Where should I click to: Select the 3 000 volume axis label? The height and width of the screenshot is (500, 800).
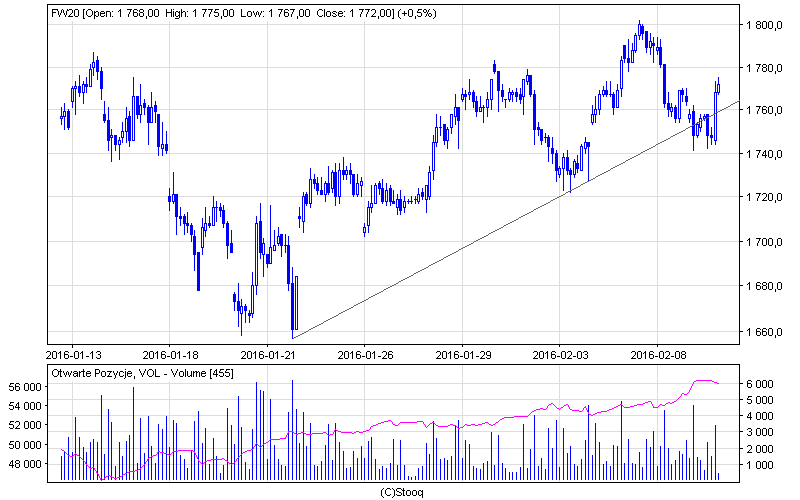(760, 433)
